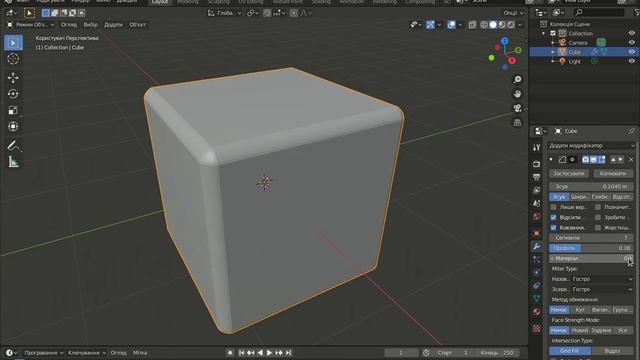Open the 'Глоба...' transform orientation dropdown

coord(225,13)
